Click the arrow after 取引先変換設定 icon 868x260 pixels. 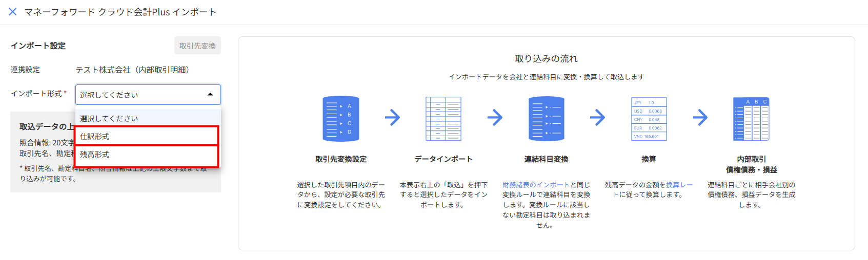point(392,118)
